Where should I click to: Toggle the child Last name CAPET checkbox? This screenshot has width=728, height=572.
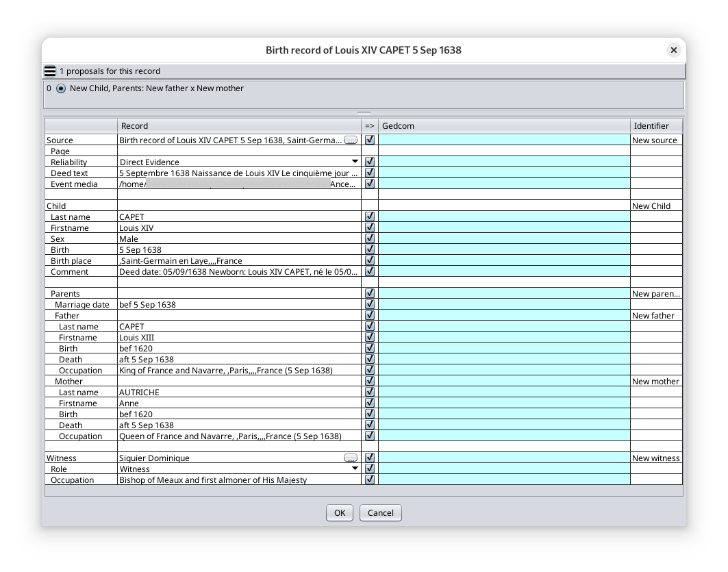pos(370,216)
